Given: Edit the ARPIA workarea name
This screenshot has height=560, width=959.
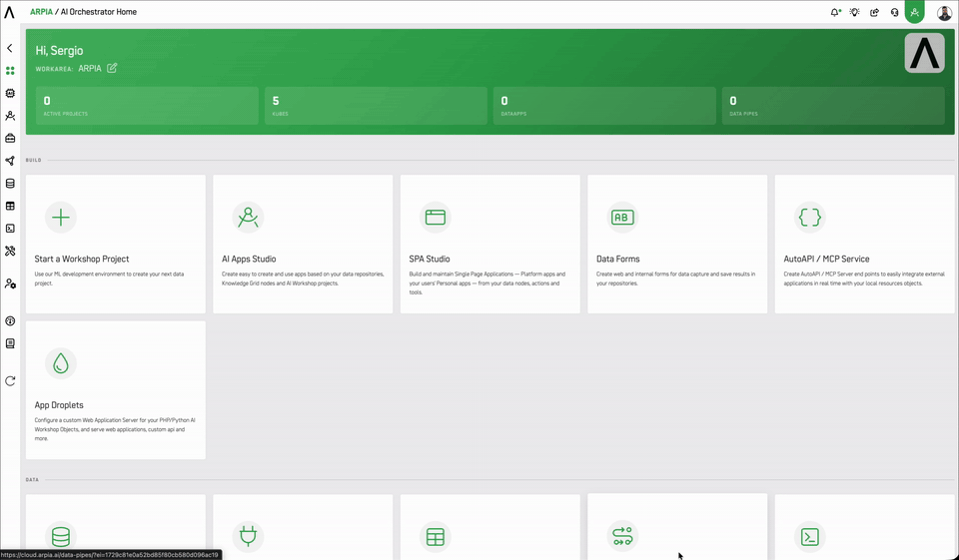Looking at the screenshot, I should point(112,68).
